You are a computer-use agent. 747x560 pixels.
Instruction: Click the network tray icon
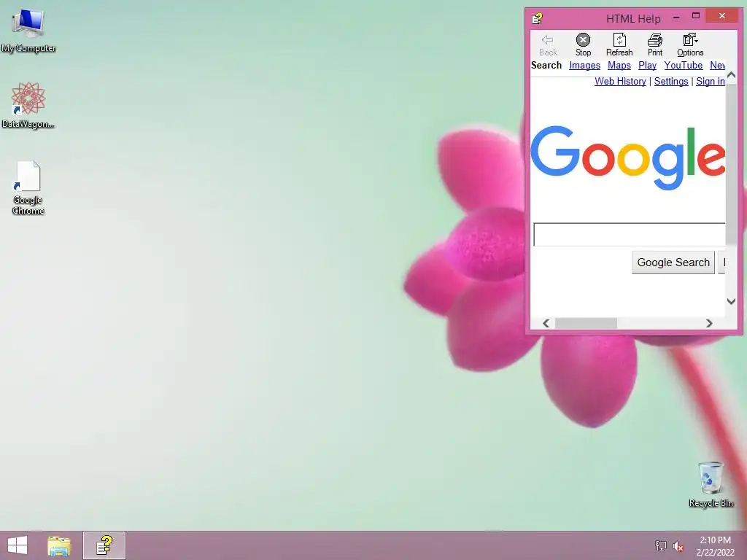[661, 545]
